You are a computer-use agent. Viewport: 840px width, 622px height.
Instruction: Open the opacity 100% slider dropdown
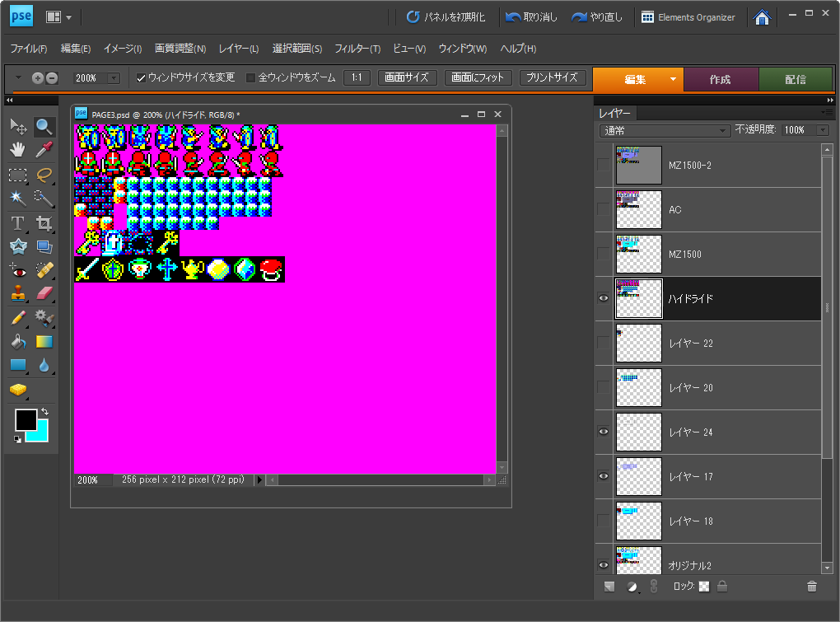coord(823,130)
